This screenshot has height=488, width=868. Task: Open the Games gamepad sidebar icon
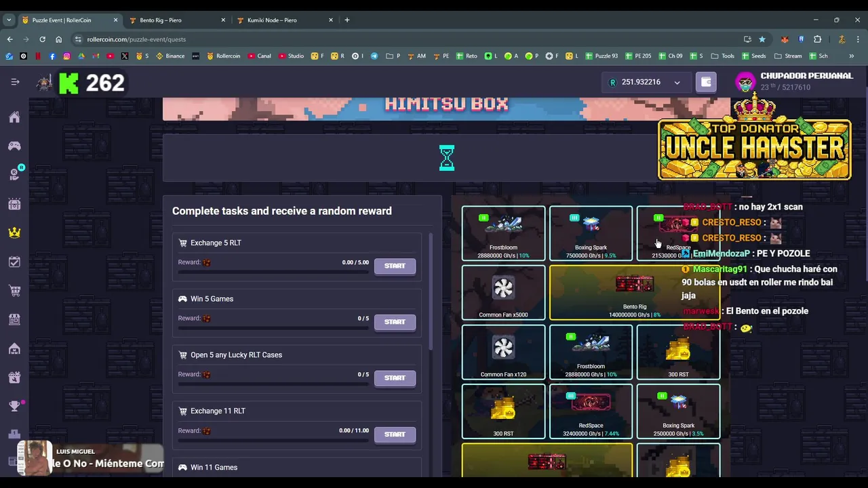(x=14, y=146)
